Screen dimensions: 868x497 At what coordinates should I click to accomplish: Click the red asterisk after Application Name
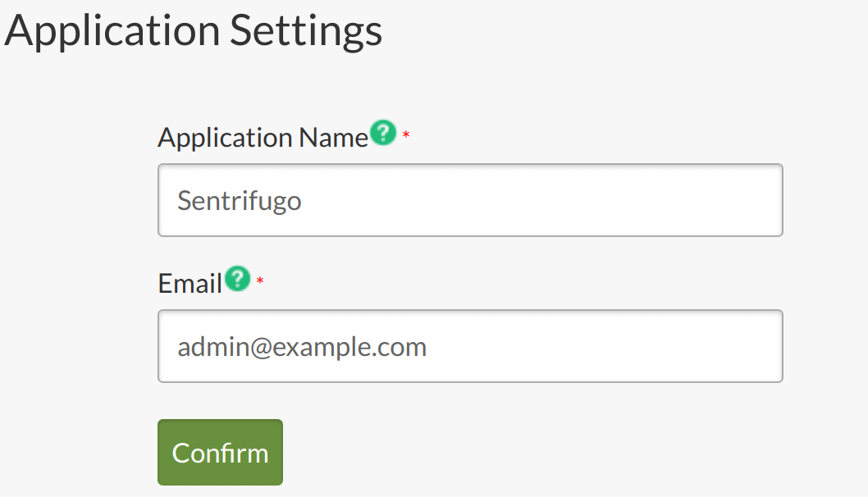(x=406, y=135)
